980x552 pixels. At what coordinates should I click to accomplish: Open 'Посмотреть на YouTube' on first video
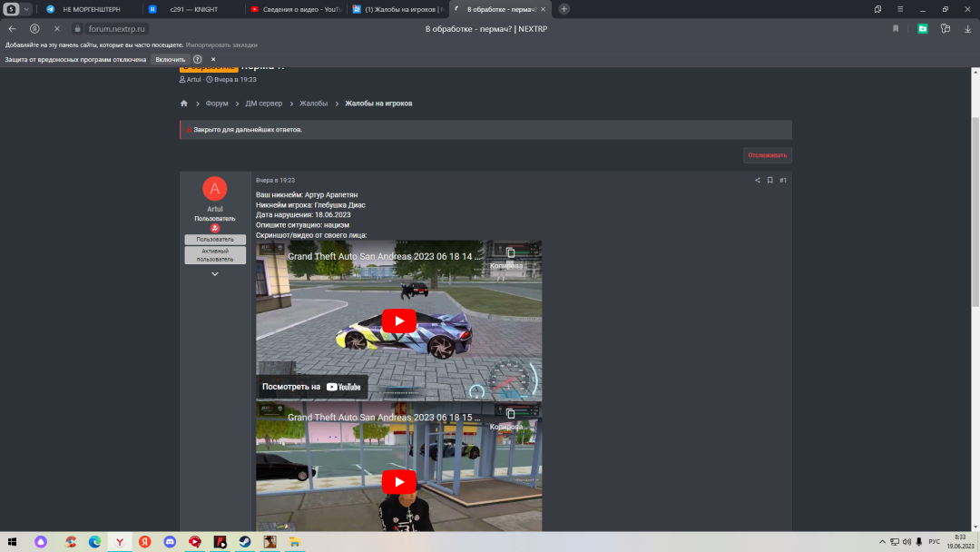(311, 387)
